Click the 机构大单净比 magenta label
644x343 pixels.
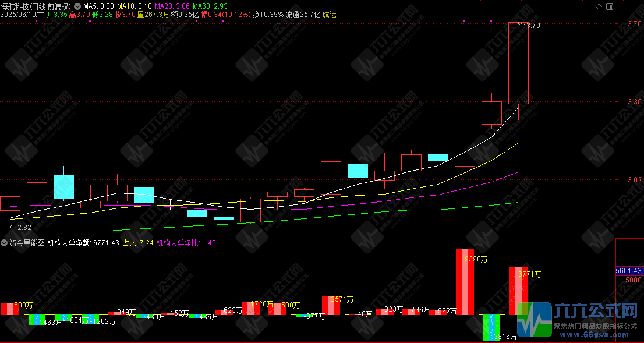(x=186, y=243)
